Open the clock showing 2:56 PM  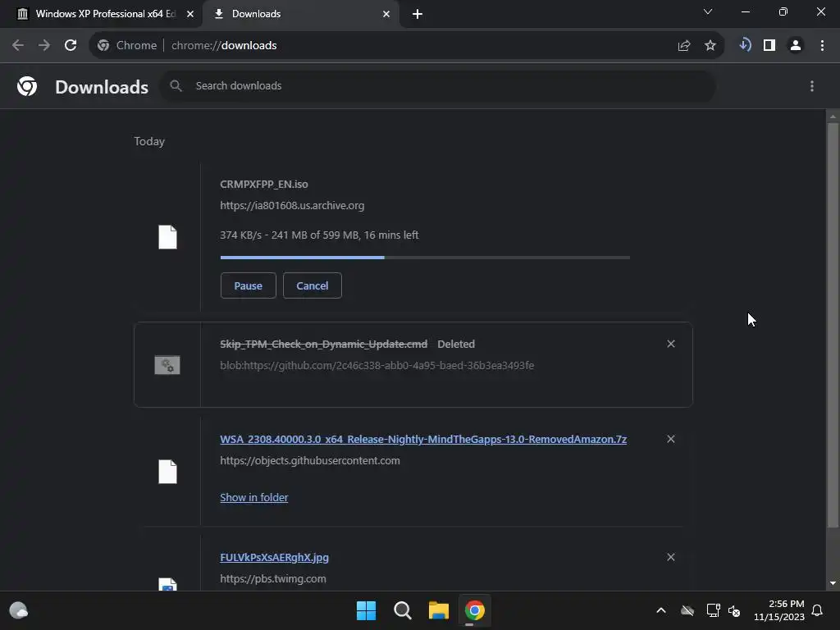[x=779, y=610]
